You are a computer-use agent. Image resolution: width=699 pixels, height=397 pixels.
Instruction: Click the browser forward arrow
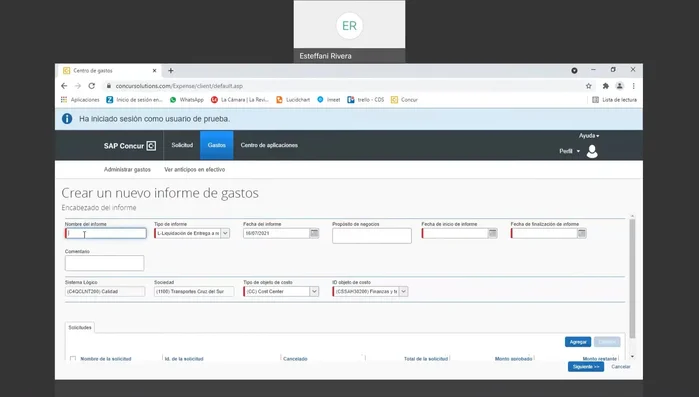coord(78,86)
